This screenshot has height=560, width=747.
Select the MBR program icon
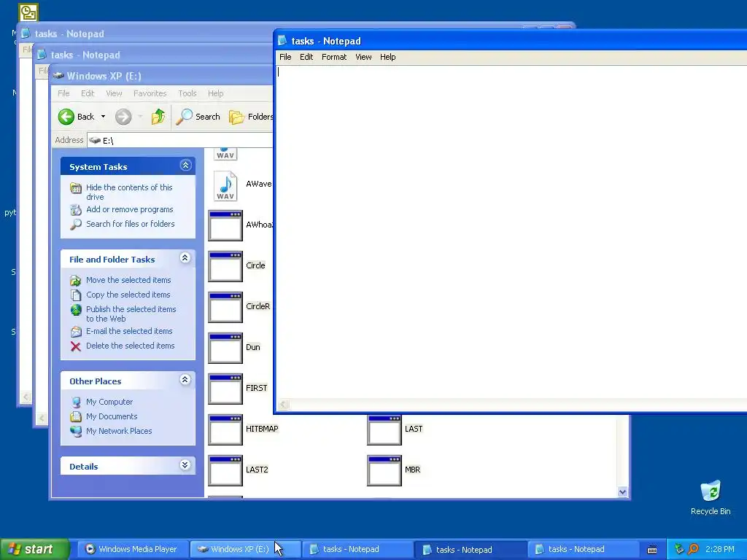384,471
